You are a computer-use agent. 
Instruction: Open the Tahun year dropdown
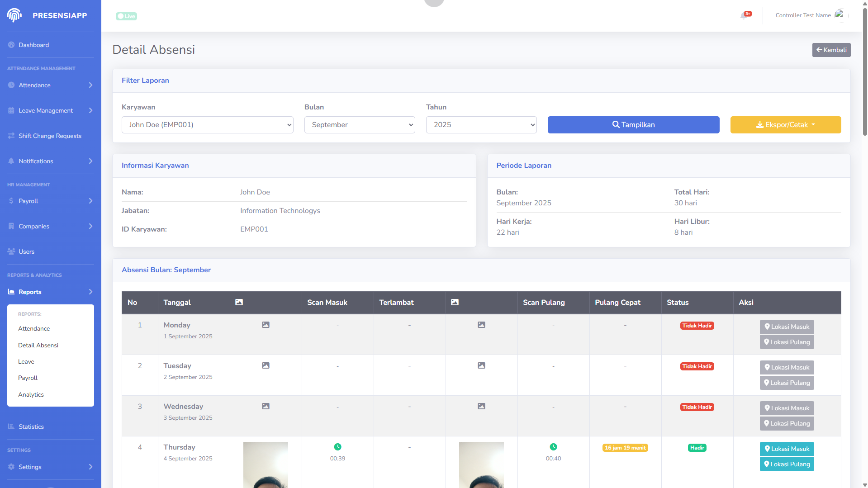[481, 125]
